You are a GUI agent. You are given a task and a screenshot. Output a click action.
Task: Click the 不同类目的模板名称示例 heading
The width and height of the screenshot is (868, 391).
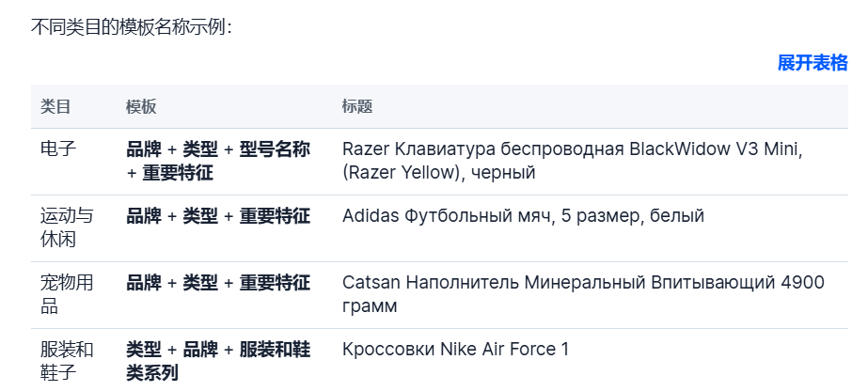pyautogui.click(x=132, y=27)
